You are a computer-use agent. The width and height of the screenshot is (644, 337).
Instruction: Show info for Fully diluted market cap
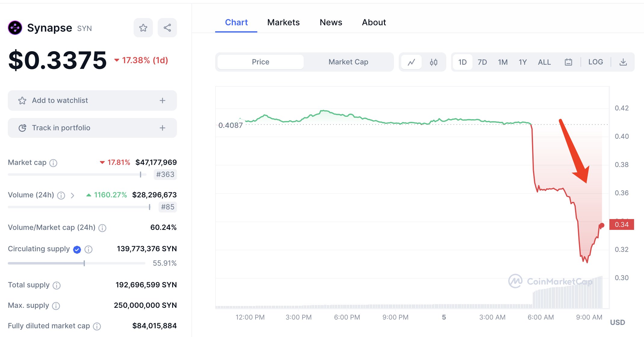point(97,326)
